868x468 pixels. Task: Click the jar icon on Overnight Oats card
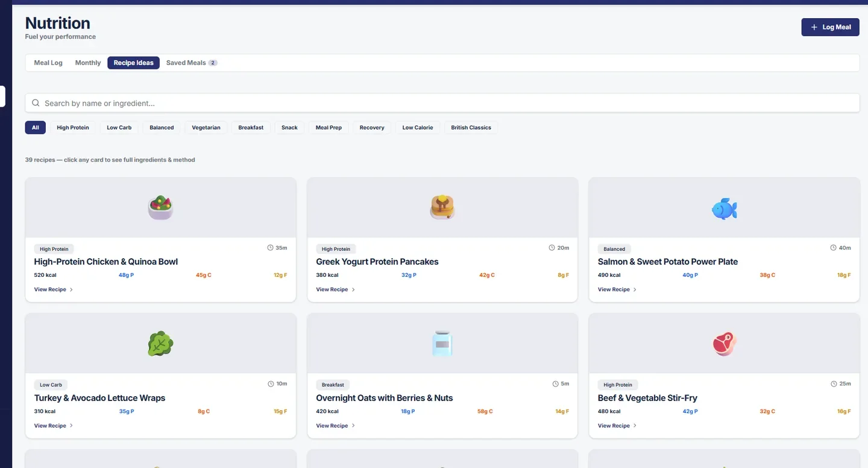pos(442,343)
